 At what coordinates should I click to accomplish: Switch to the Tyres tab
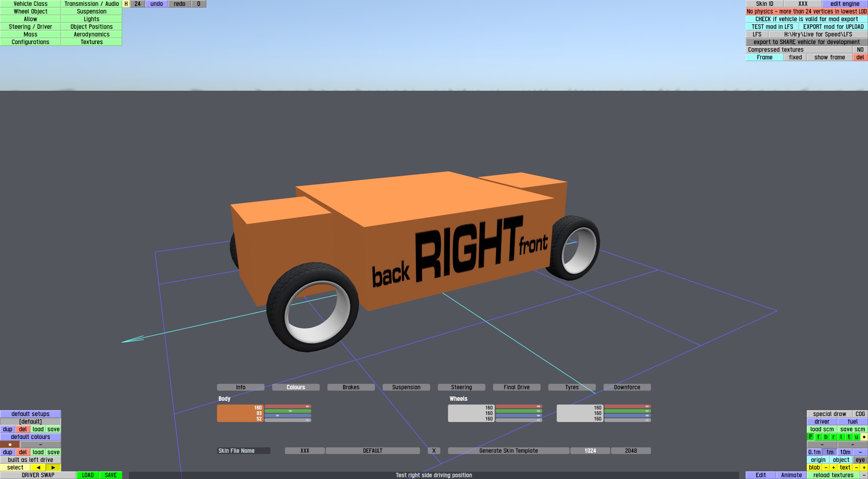point(572,387)
